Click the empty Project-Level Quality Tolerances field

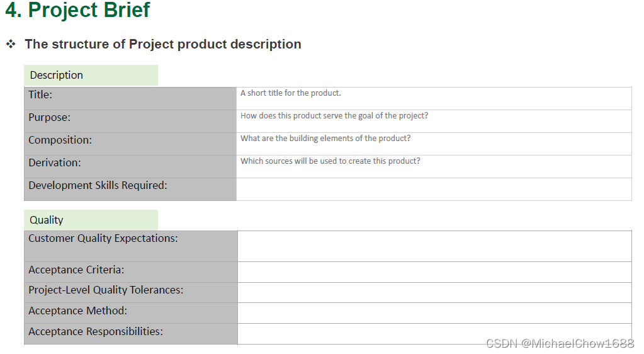434,293
